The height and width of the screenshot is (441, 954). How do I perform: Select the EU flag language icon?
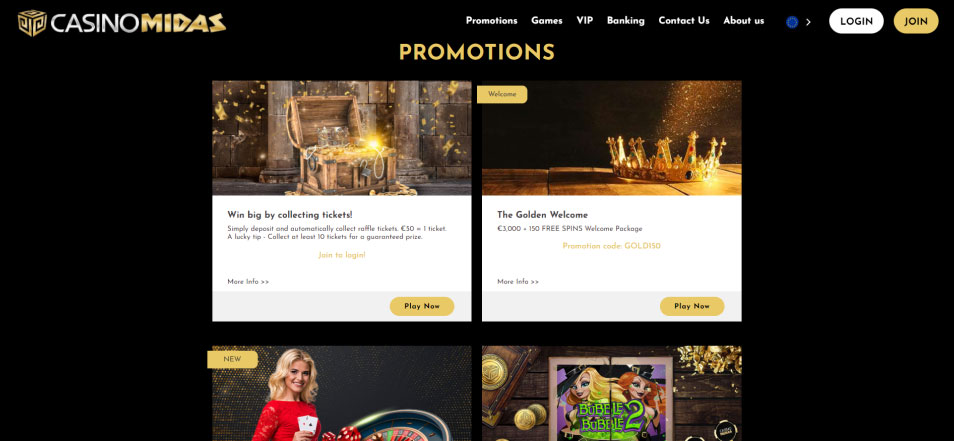pos(792,22)
